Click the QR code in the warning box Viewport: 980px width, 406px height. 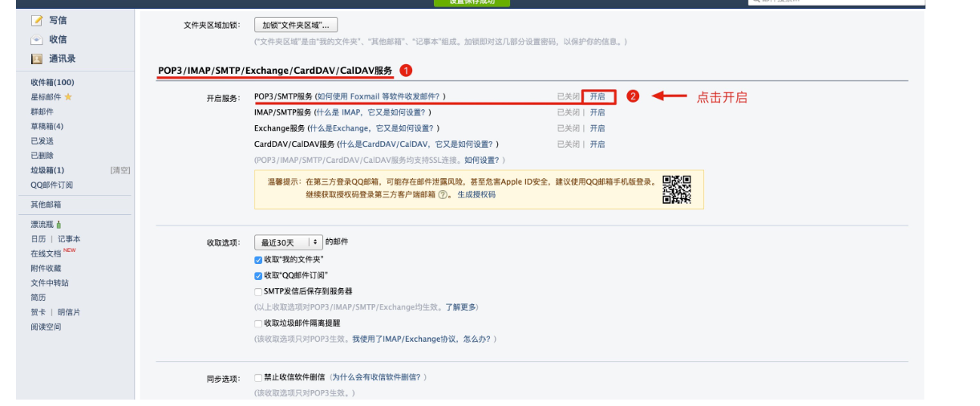pyautogui.click(x=676, y=189)
